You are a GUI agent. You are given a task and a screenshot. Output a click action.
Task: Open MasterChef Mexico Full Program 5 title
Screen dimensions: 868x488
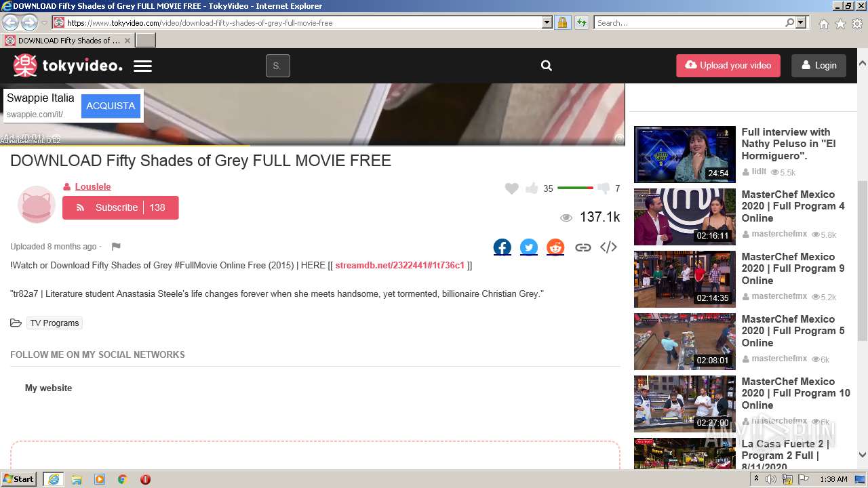point(793,331)
